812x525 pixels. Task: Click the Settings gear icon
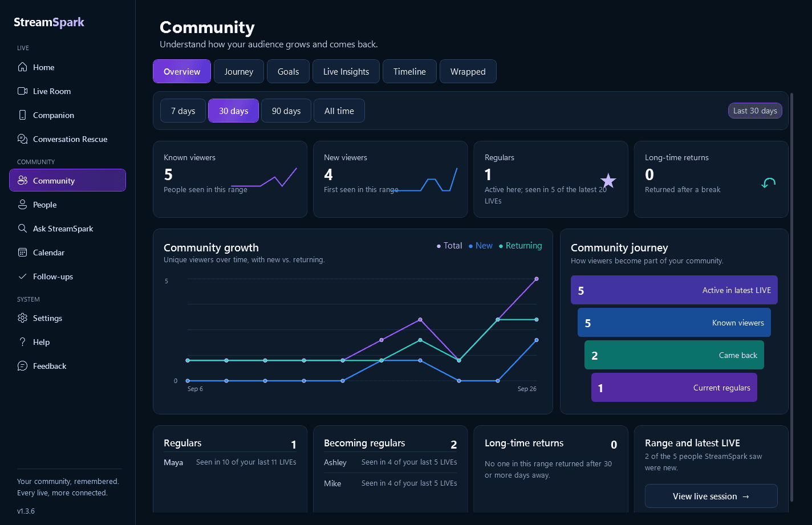tap(23, 318)
